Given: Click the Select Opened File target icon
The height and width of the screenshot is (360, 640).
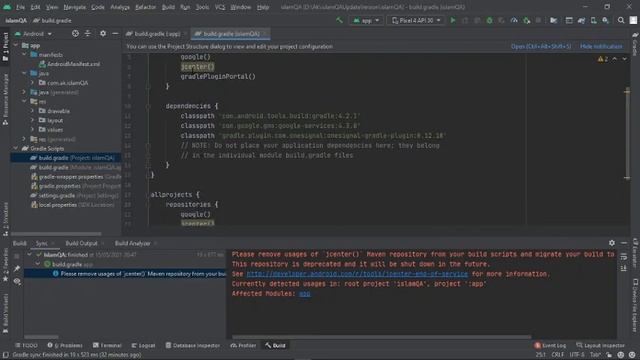Looking at the screenshot, I should click(x=76, y=33).
